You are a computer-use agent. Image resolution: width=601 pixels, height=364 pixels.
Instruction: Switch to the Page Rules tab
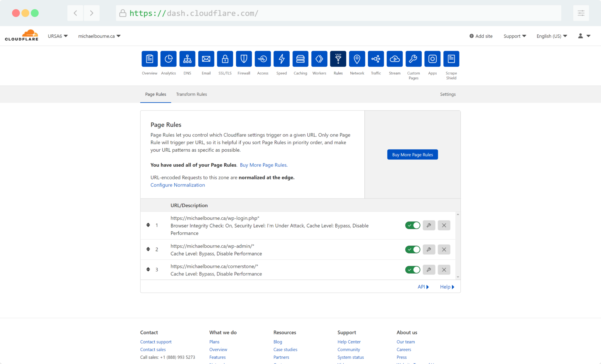(156, 94)
